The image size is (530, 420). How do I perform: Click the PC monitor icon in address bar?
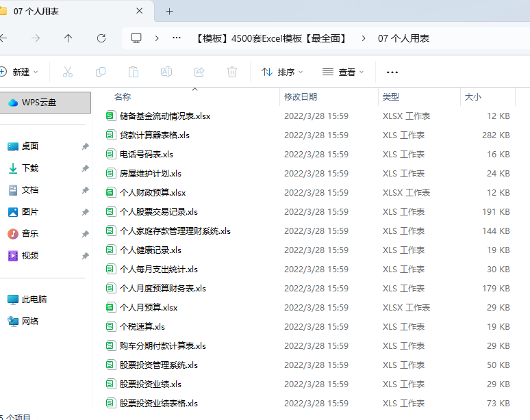[x=136, y=38]
